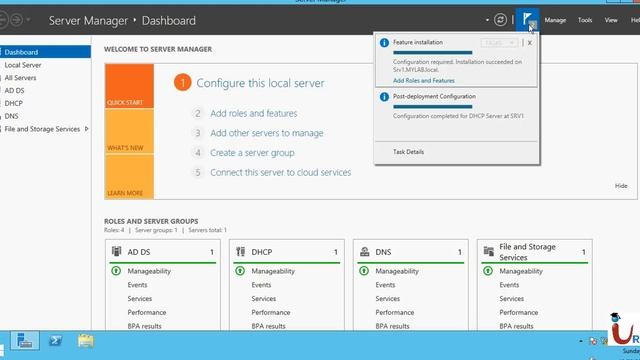The image size is (640, 360).
Task: Select Dashboard in the sidebar
Action: point(45,52)
